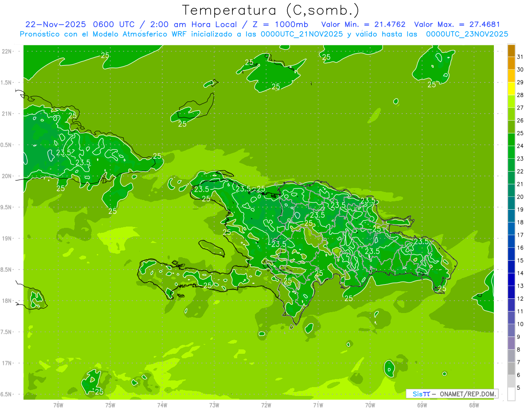532x411 pixels.
Task: Pick the color swatch between 30 and 31
Action: point(511,63)
